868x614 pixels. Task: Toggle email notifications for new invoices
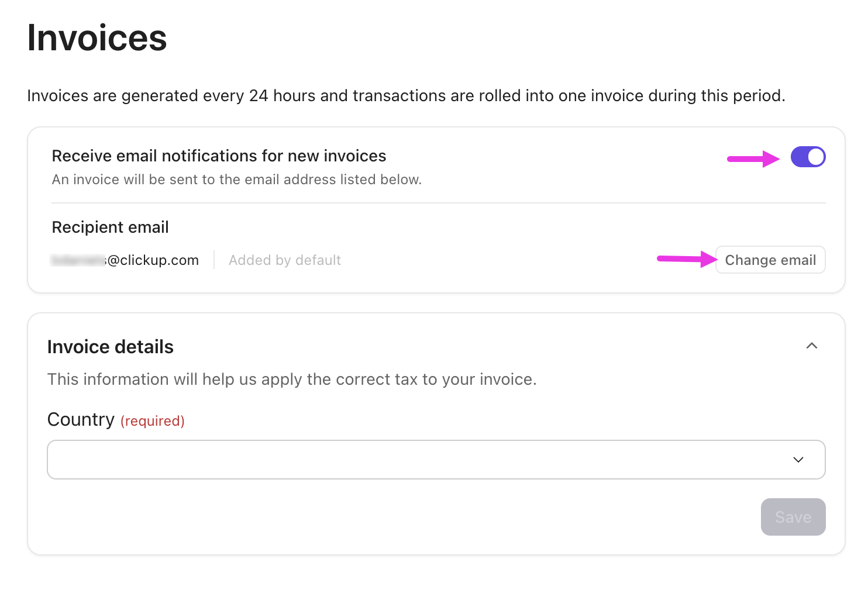tap(808, 156)
